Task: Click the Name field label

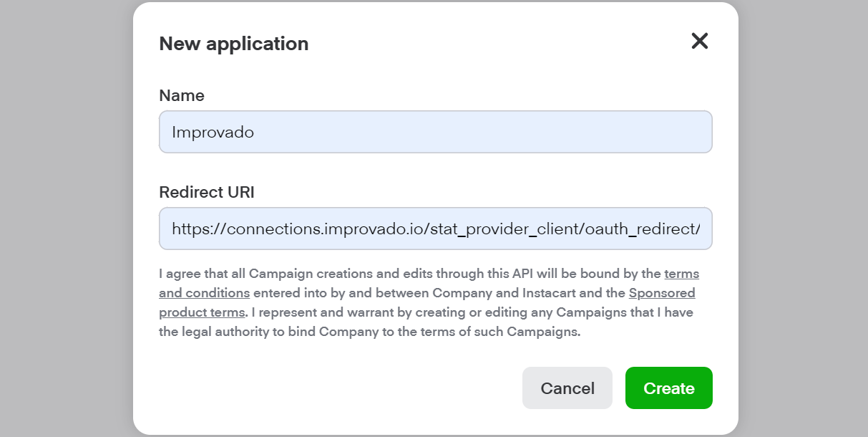Action: 181,95
